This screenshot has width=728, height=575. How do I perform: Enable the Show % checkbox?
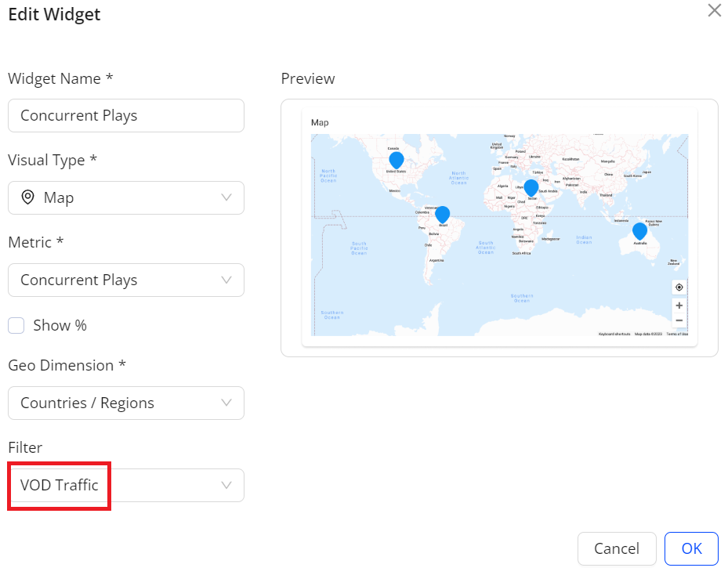(x=16, y=326)
